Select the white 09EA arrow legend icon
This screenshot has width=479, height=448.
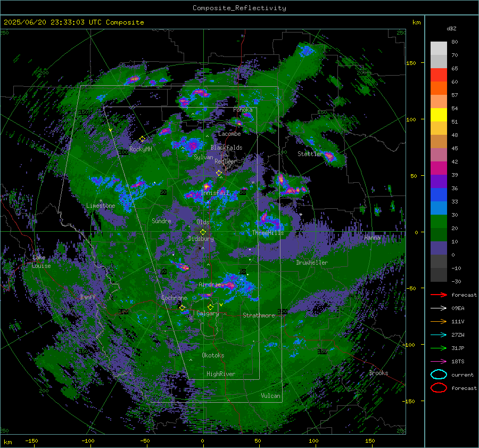tap(439, 308)
